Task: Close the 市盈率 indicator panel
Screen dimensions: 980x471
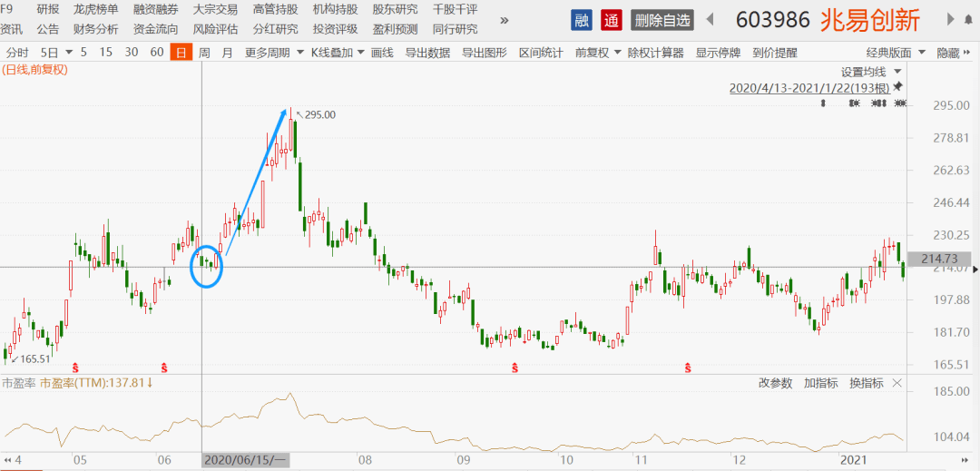Action: click(897, 383)
